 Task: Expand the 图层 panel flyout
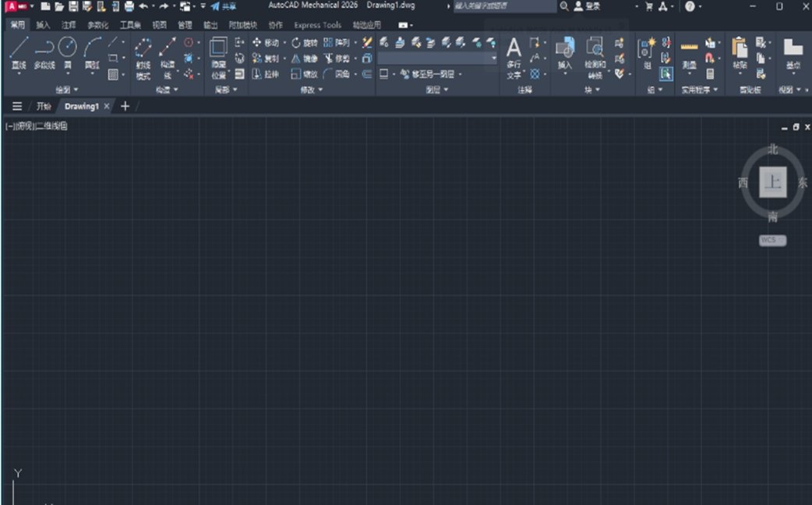pos(437,90)
